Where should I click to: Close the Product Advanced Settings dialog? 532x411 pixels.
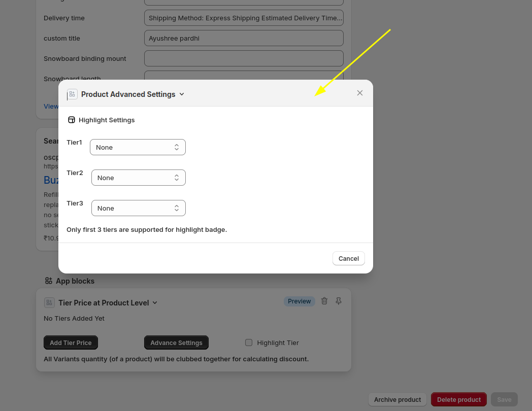click(x=360, y=93)
